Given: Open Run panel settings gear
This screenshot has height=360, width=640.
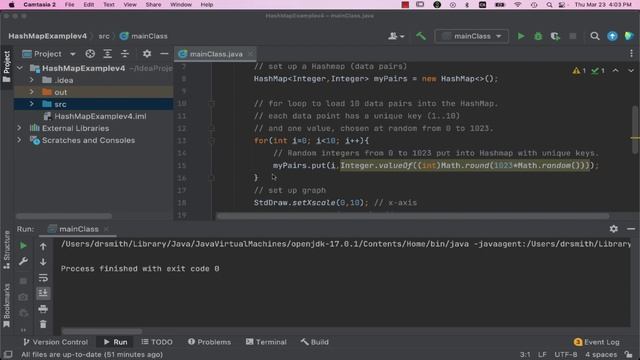Looking at the screenshot, I should point(613,229).
